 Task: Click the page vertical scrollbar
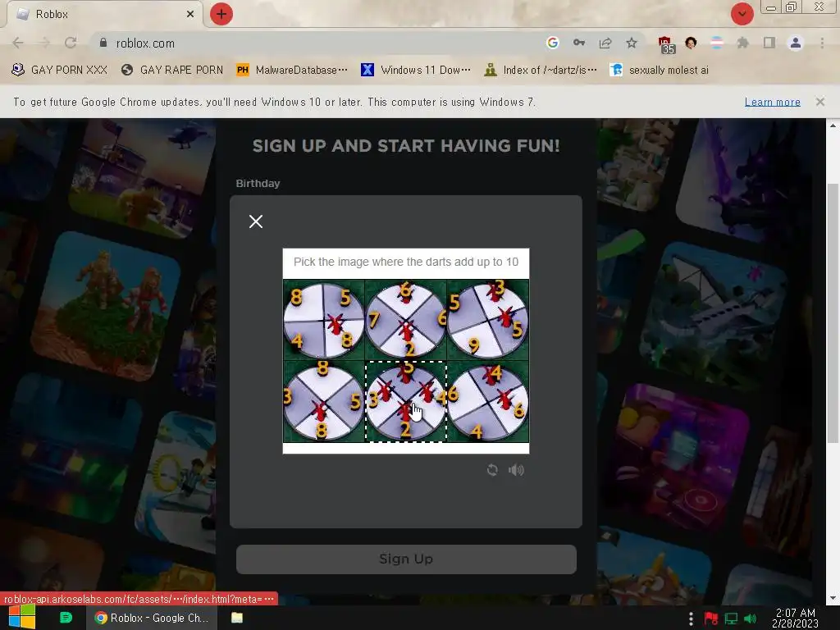[833, 313]
